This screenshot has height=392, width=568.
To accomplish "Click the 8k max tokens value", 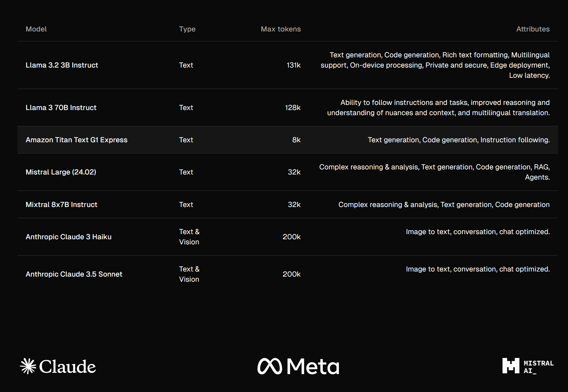I will click(296, 140).
